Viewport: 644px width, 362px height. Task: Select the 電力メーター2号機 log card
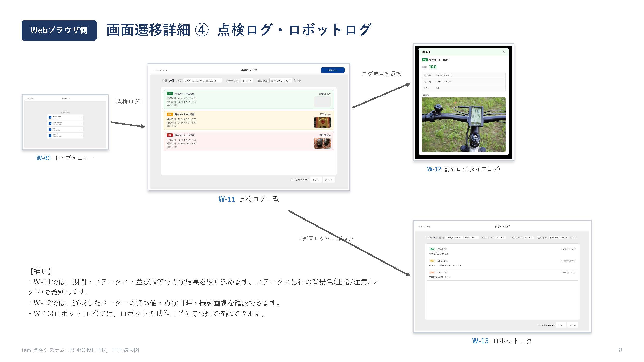point(248,120)
